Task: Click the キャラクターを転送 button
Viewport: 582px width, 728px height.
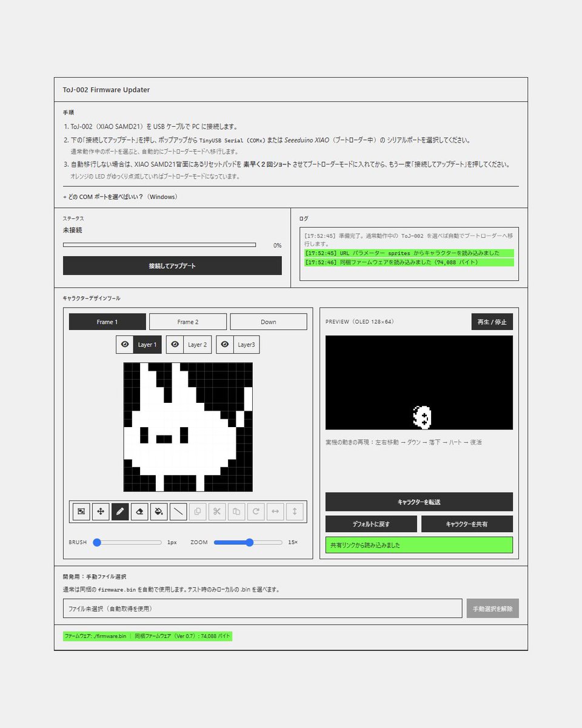Action: [419, 502]
